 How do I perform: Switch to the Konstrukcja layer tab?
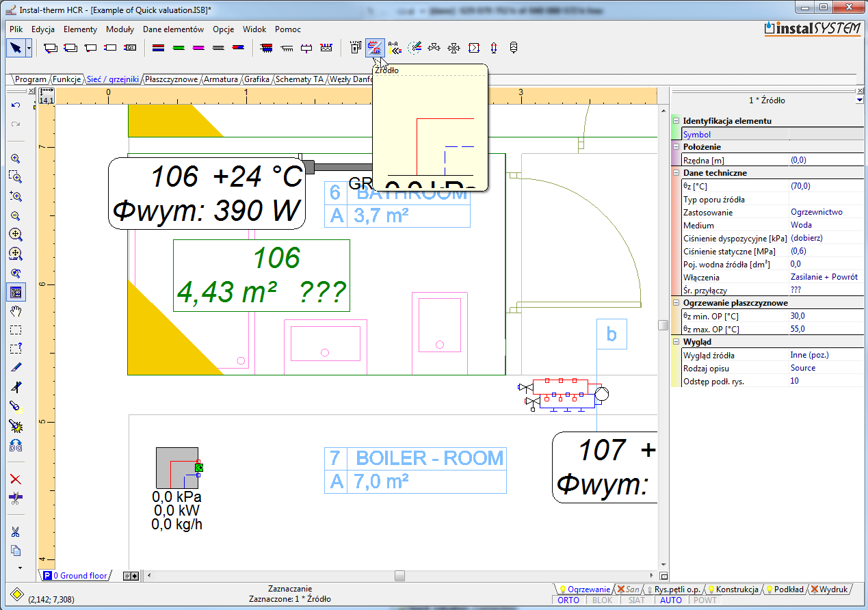[x=736, y=589]
